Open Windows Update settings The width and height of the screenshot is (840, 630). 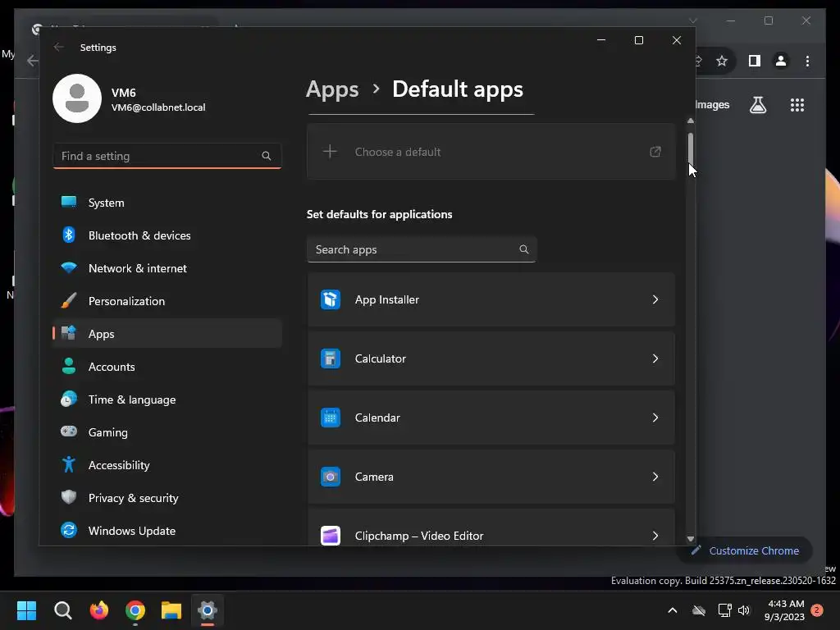(167, 531)
